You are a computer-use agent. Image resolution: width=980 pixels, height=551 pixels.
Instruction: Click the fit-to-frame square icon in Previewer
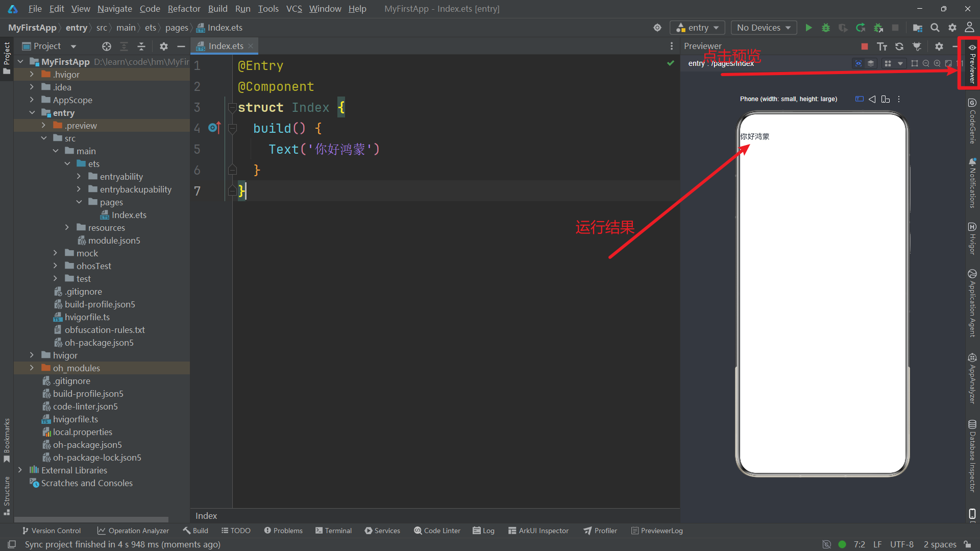(915, 63)
